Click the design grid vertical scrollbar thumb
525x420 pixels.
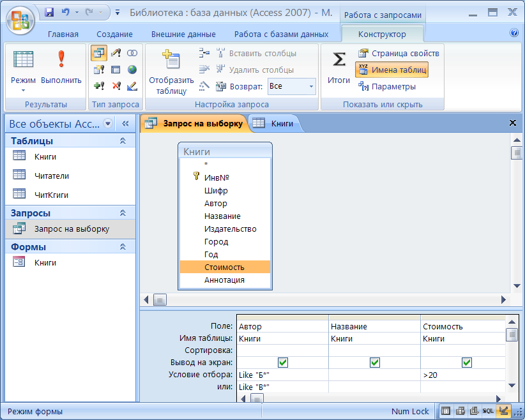tap(512, 334)
